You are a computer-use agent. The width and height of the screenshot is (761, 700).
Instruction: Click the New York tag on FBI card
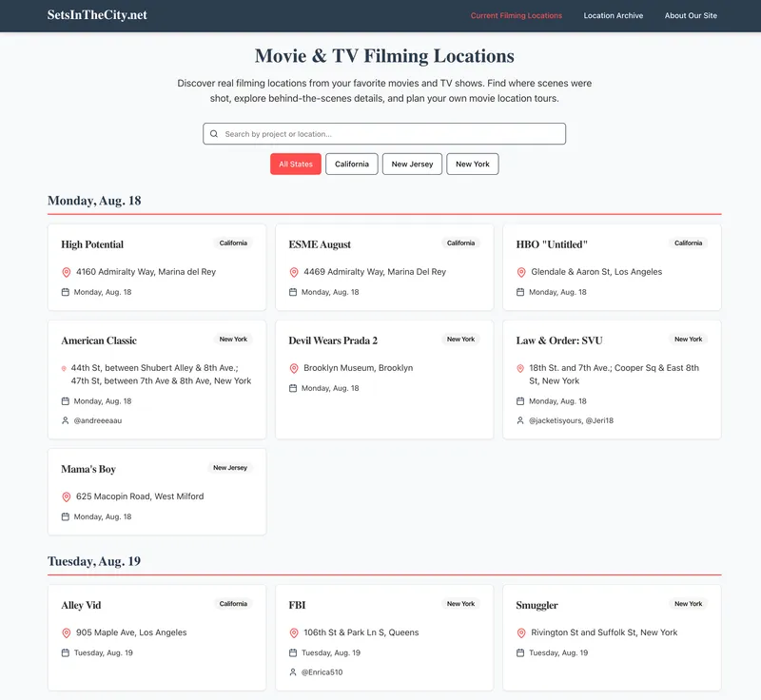tap(460, 604)
